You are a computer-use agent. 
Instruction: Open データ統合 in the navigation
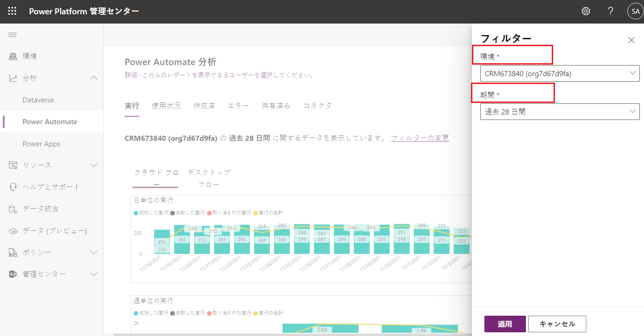pyautogui.click(x=41, y=209)
